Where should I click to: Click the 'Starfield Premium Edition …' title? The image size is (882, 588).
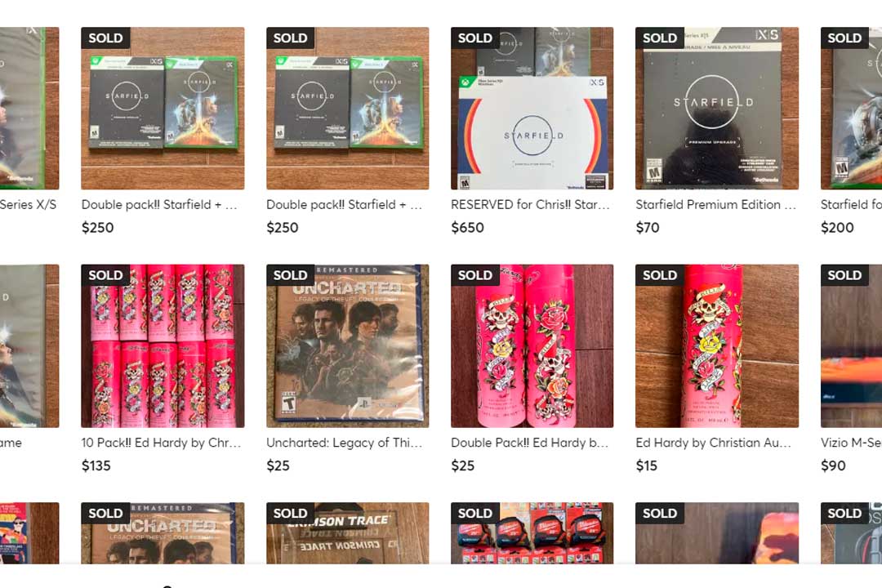[715, 205]
